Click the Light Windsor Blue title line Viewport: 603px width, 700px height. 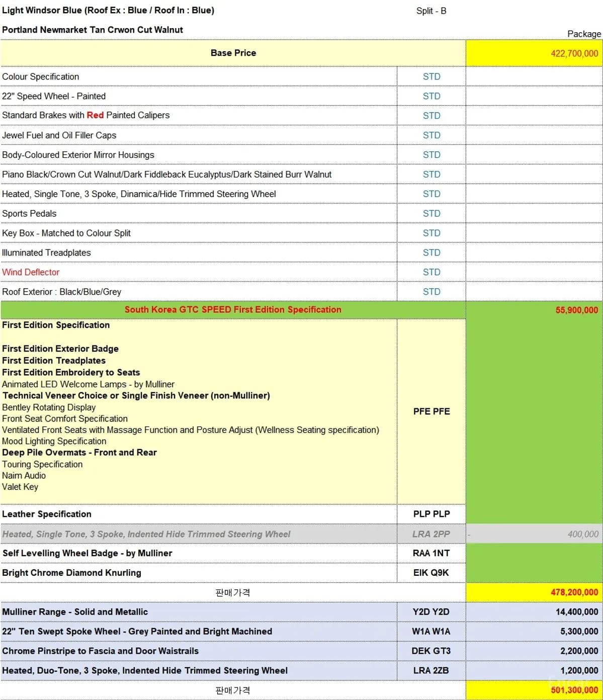pyautogui.click(x=108, y=11)
